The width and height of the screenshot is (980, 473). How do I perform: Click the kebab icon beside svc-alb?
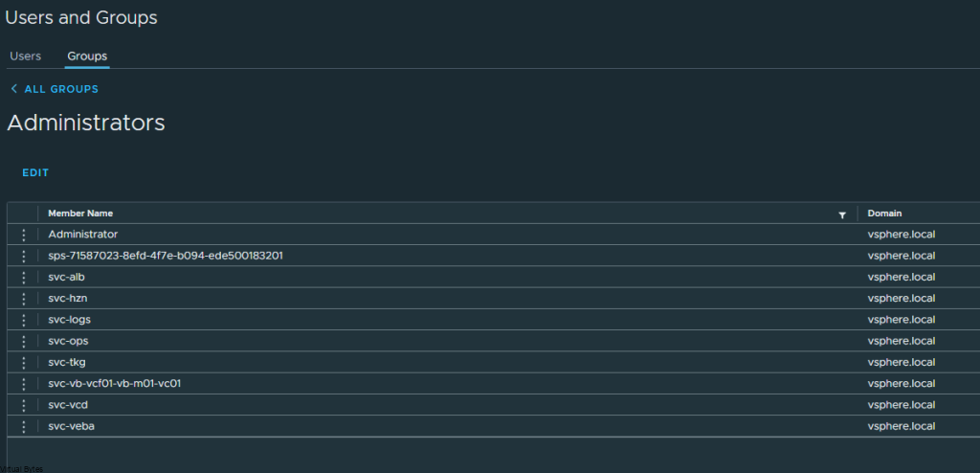pos(24,277)
